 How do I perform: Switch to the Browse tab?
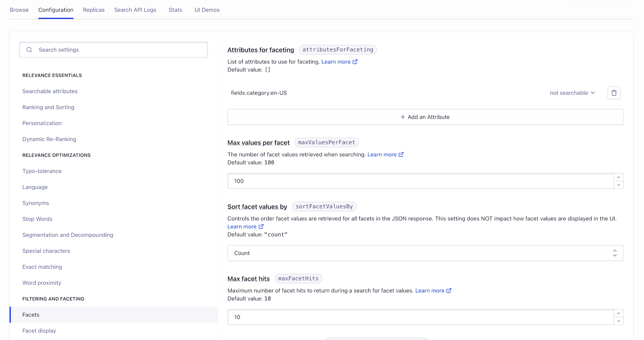[19, 10]
